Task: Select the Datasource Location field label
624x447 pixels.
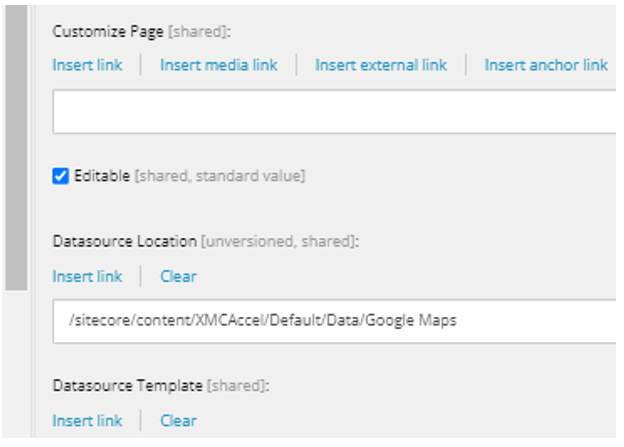Action: [125, 241]
